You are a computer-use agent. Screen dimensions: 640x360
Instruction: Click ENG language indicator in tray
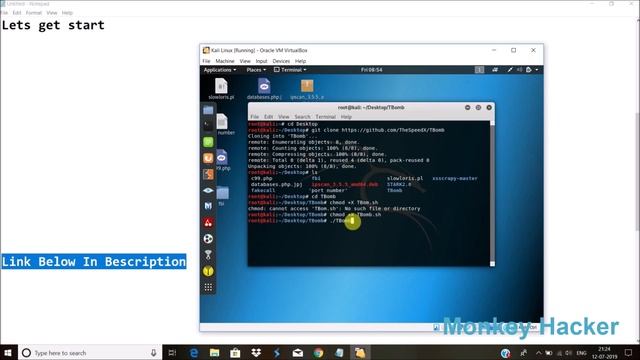pyautogui.click(x=581, y=353)
